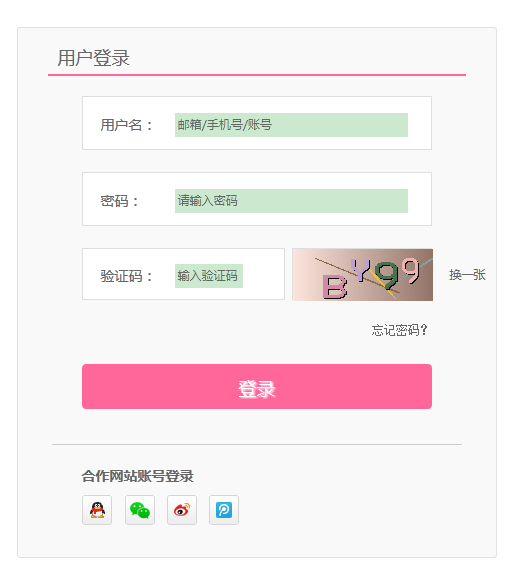
Task: Click the 合作网站账号登录 section heading
Action: click(137, 476)
